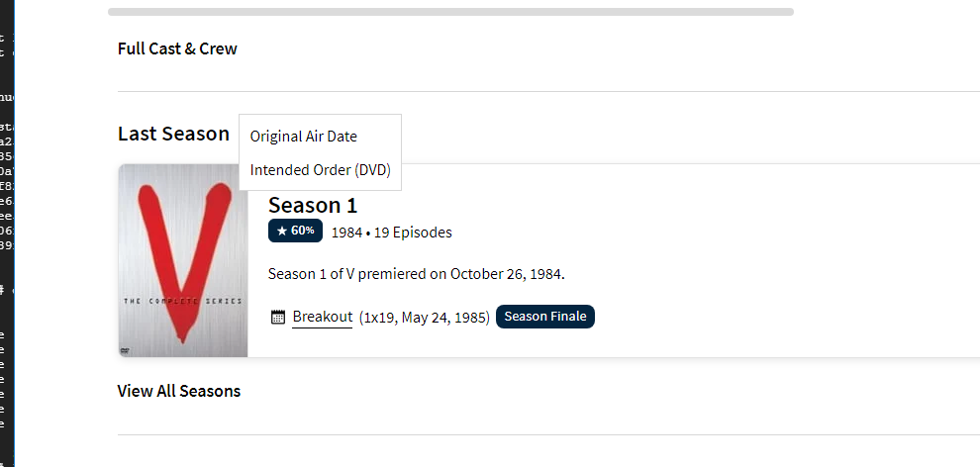
Task: Click the 1984 • 19 Episodes text
Action: click(x=391, y=233)
